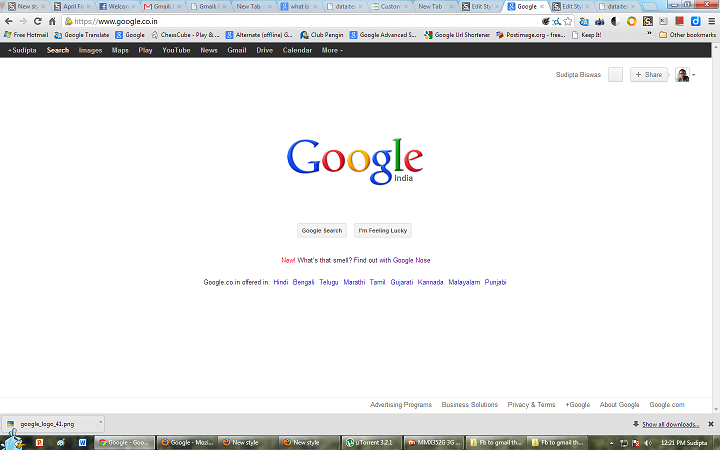Click the Google Search button

[x=322, y=231]
